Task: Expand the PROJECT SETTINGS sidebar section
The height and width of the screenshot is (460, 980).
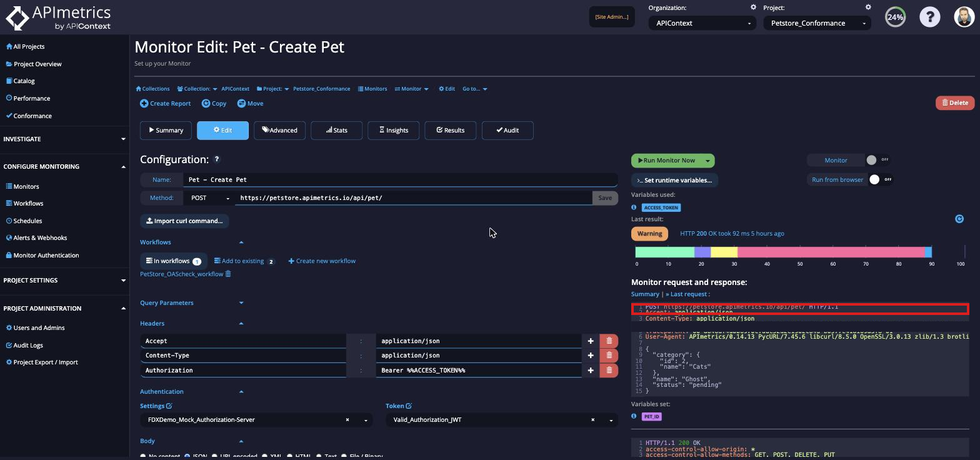Action: [123, 280]
